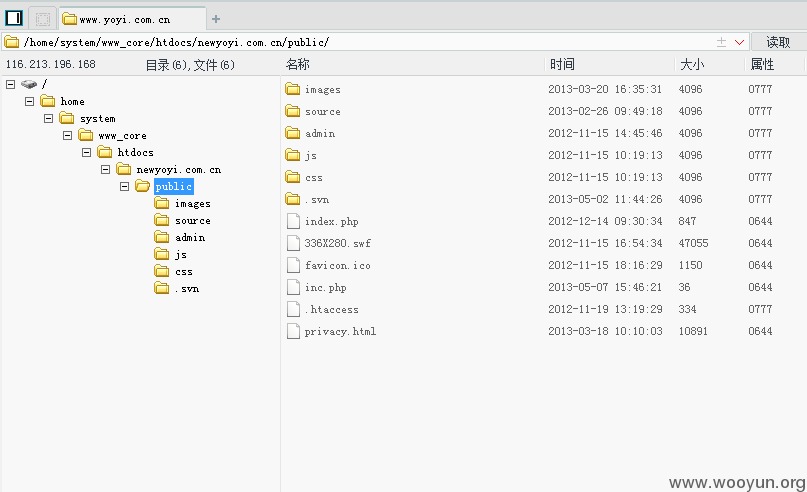Sort by 属性 column header
The image size is (807, 492).
[762, 64]
